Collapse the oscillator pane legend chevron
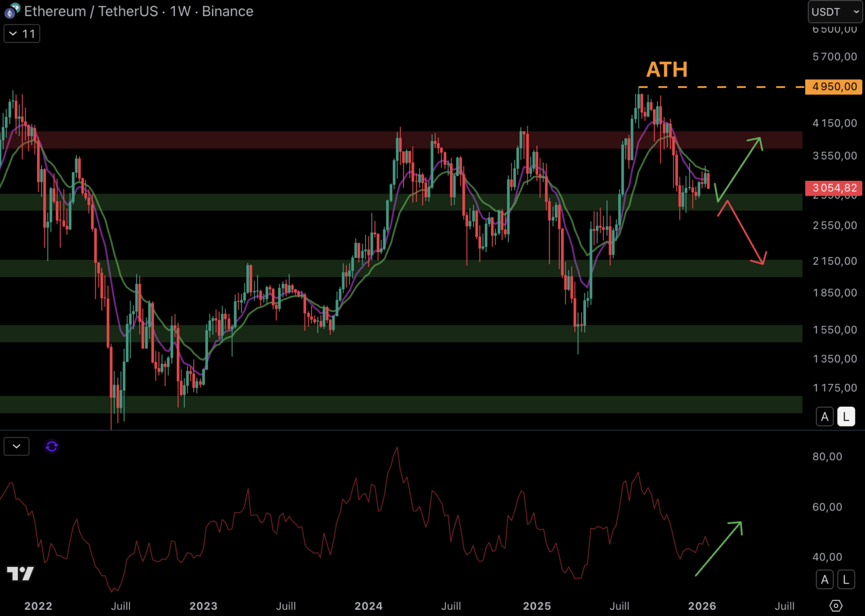This screenshot has height=616, width=865. click(x=17, y=447)
